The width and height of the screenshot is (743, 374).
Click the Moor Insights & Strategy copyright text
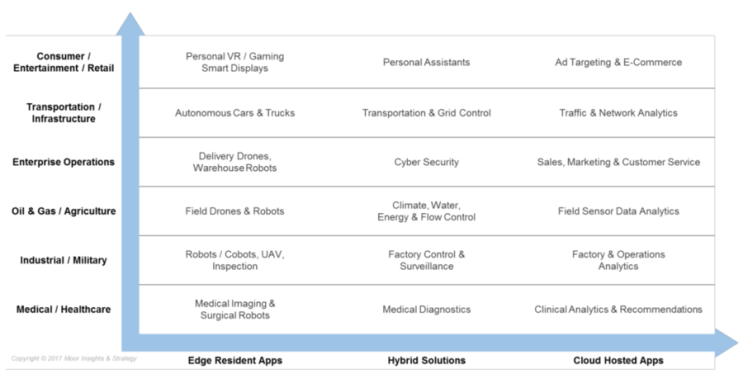tap(74, 358)
